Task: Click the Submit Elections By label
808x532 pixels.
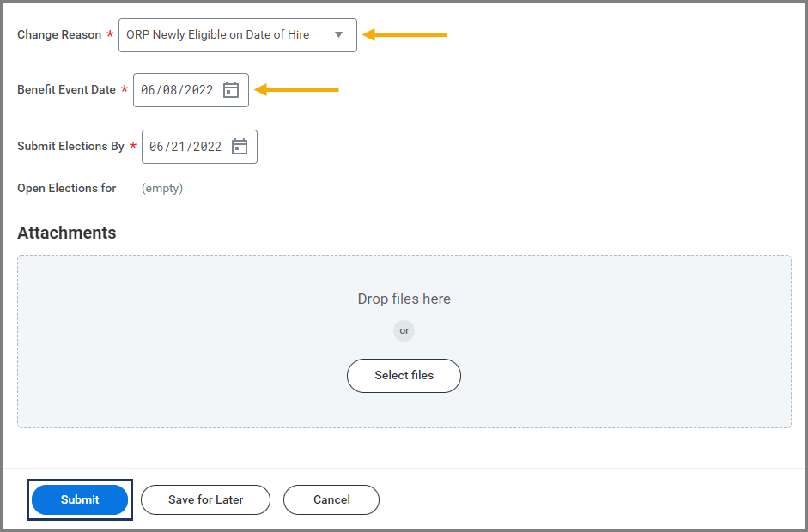Action: coord(70,147)
